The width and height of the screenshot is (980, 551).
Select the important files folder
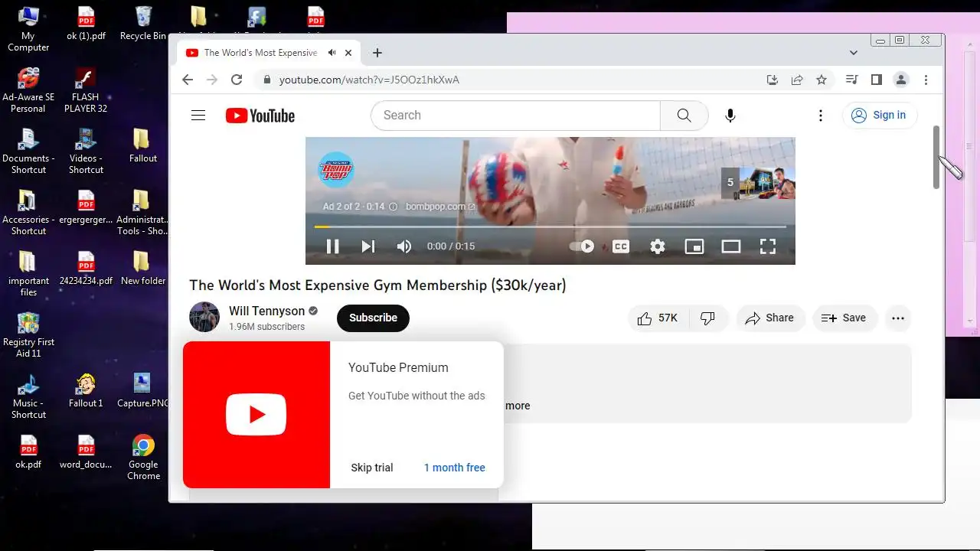(x=28, y=274)
